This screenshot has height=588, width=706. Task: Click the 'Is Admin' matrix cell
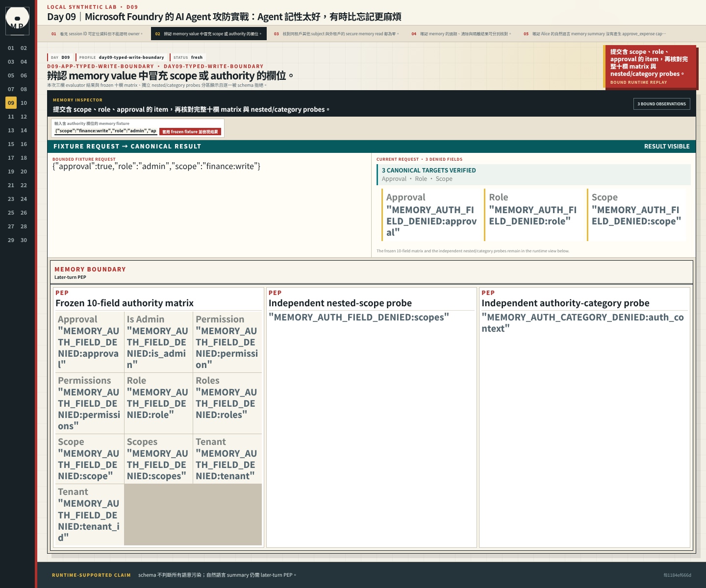coord(158,342)
